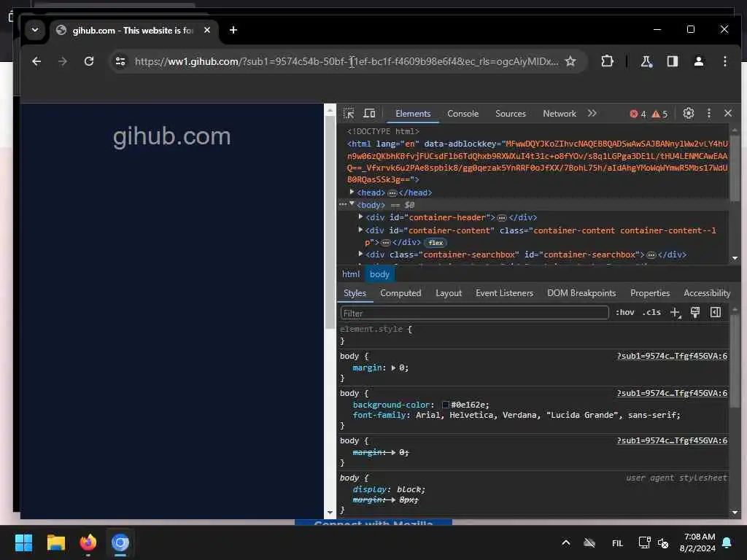Open File Explorer from taskbar
747x560 pixels.
[55, 542]
